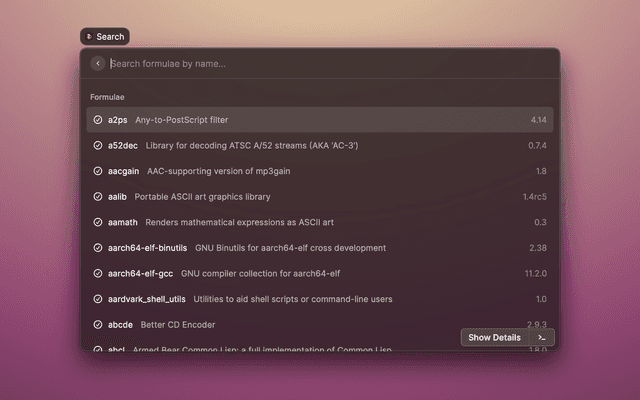This screenshot has height=400, width=640.
Task: Open the actions panel terminal icon button
Action: click(x=541, y=338)
